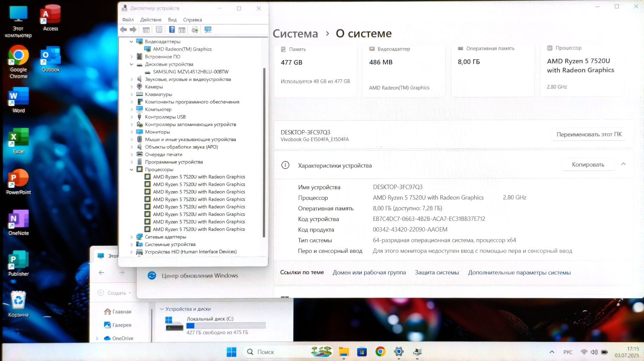This screenshot has height=361, width=644.
Task: Open Access desktop shortcut
Action: [51, 18]
